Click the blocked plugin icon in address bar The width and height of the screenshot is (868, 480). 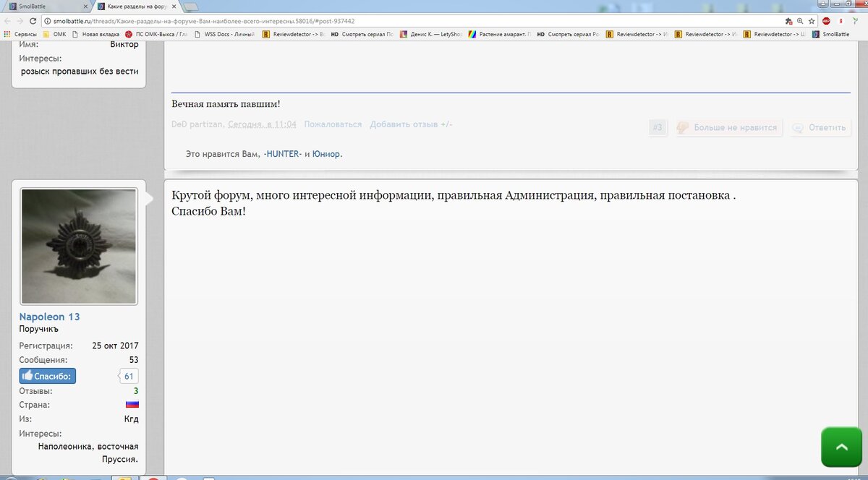[x=788, y=21]
